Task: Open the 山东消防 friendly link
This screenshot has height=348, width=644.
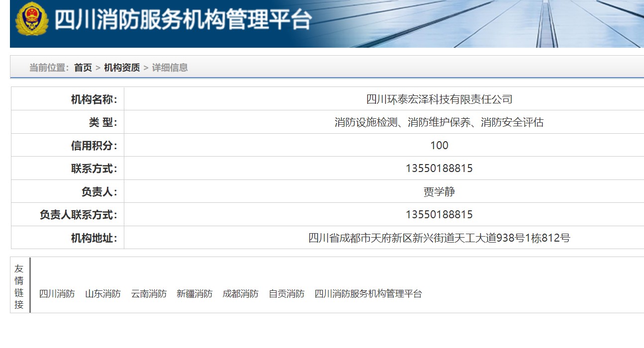Action: 103,294
